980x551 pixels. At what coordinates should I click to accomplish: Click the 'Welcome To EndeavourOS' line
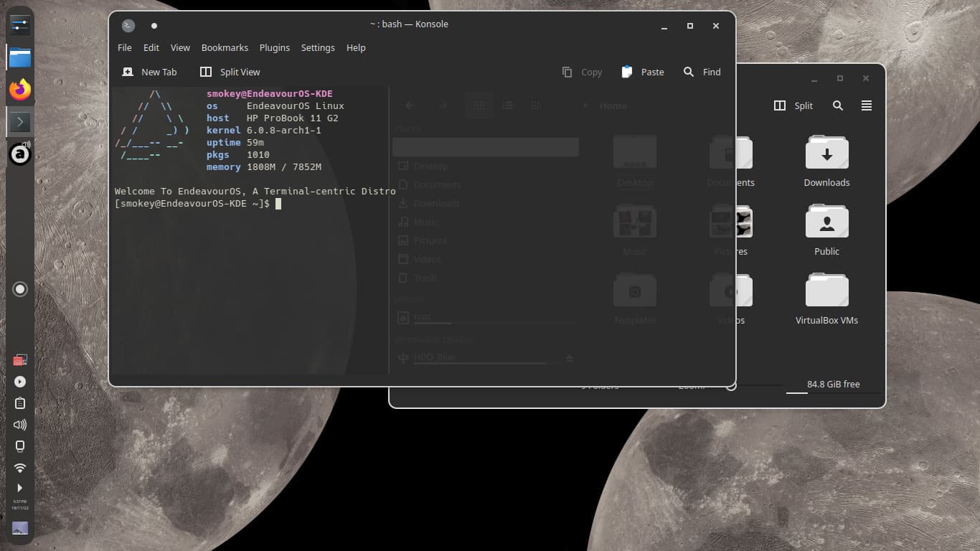255,192
